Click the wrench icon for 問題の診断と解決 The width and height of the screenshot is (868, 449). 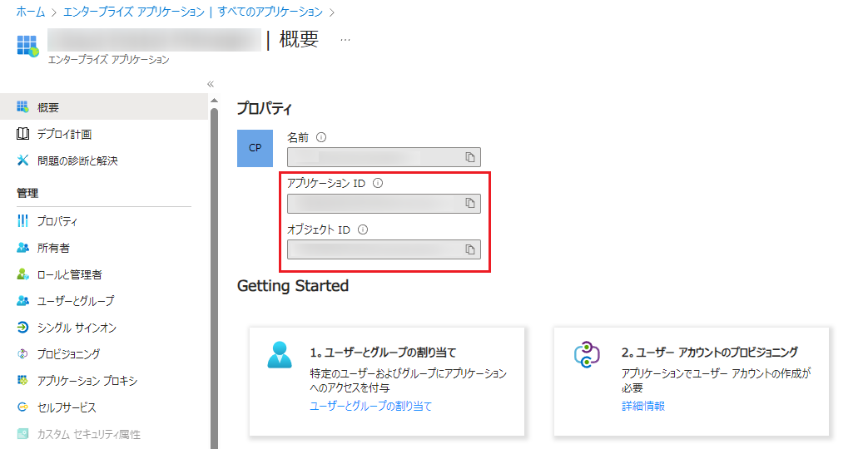point(22,160)
